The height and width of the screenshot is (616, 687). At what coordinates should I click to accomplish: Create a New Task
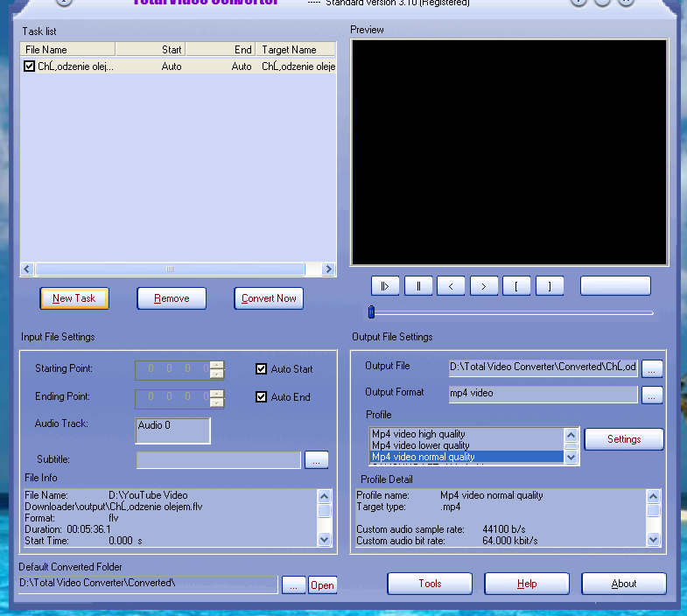[x=74, y=298]
